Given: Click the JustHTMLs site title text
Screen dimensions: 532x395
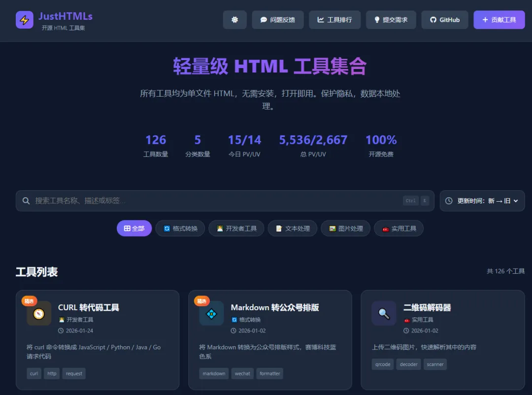Looking at the screenshot, I should click(66, 16).
